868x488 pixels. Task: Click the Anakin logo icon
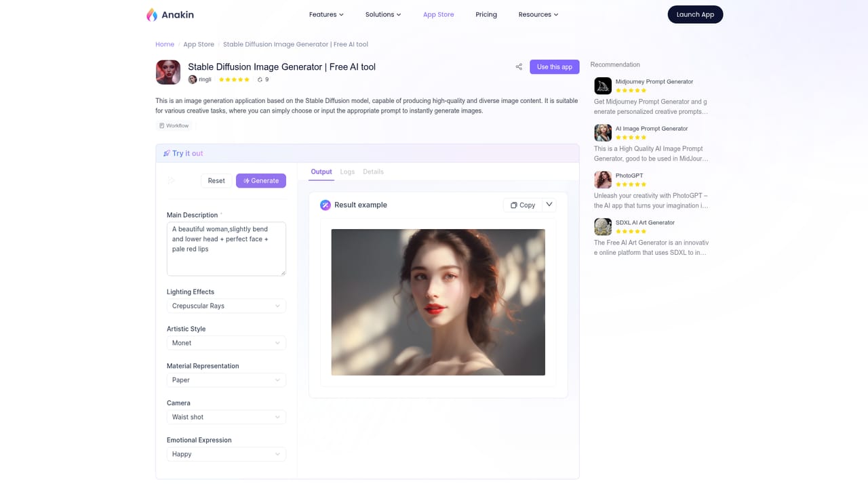coord(152,14)
